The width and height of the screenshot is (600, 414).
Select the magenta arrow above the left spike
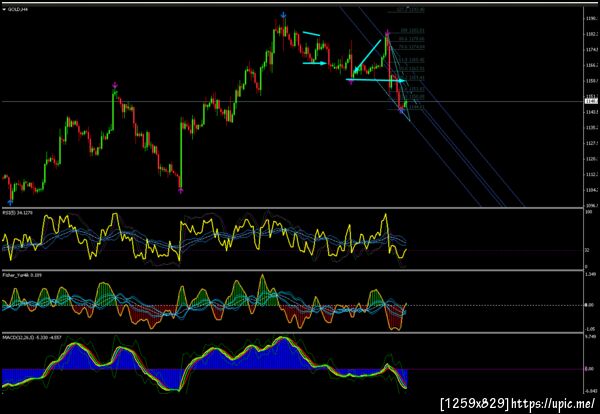[x=115, y=85]
